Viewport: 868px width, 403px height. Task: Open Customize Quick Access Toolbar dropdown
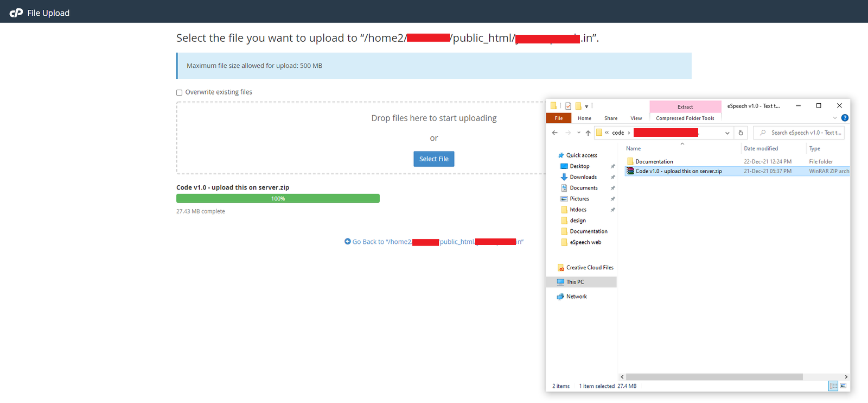586,106
